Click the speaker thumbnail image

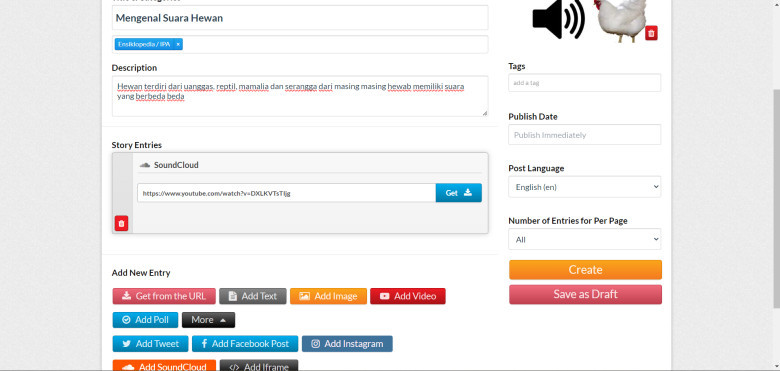point(558,20)
